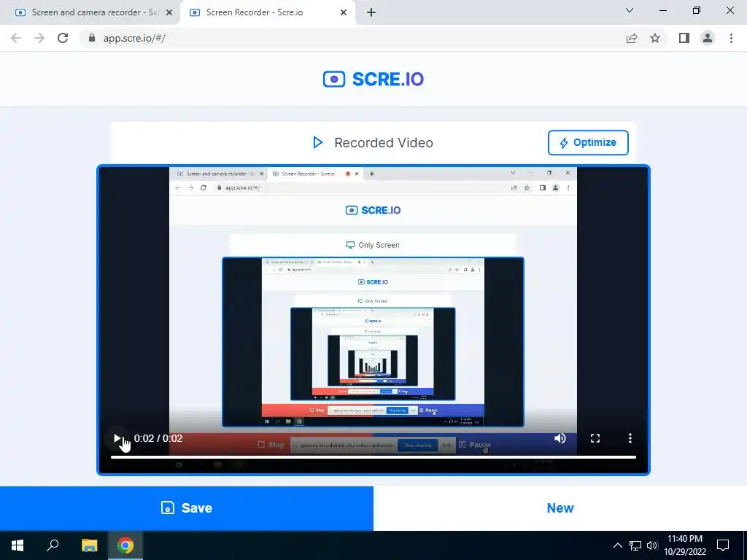Screen dimensions: 747x560
Task: Open a new browser tab
Action: point(371,12)
